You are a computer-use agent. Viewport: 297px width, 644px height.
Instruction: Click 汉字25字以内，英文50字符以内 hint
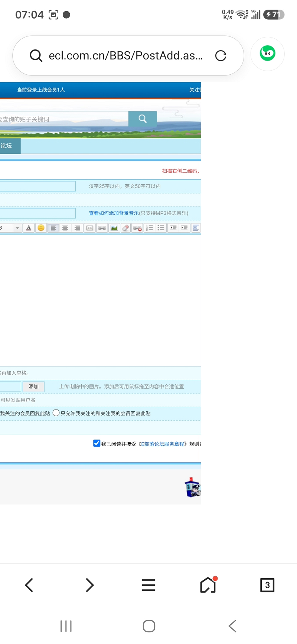click(125, 186)
